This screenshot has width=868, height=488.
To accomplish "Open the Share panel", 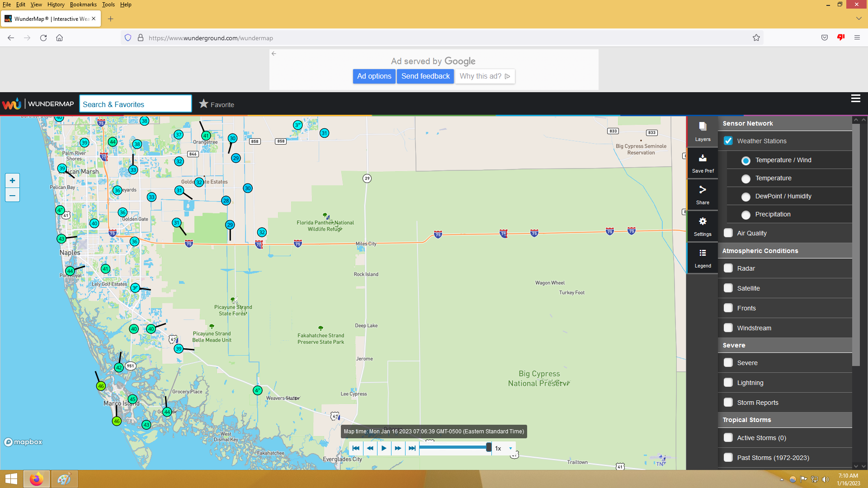I will click(703, 195).
